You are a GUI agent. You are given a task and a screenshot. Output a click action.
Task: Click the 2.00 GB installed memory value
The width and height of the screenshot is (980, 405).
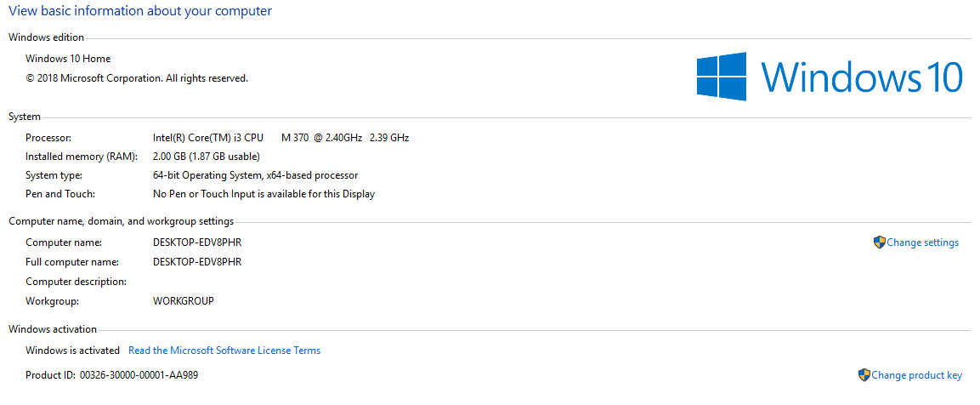click(x=207, y=157)
